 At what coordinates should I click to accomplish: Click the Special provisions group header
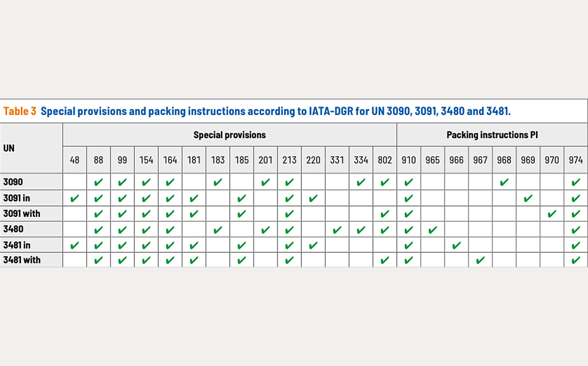coord(229,135)
